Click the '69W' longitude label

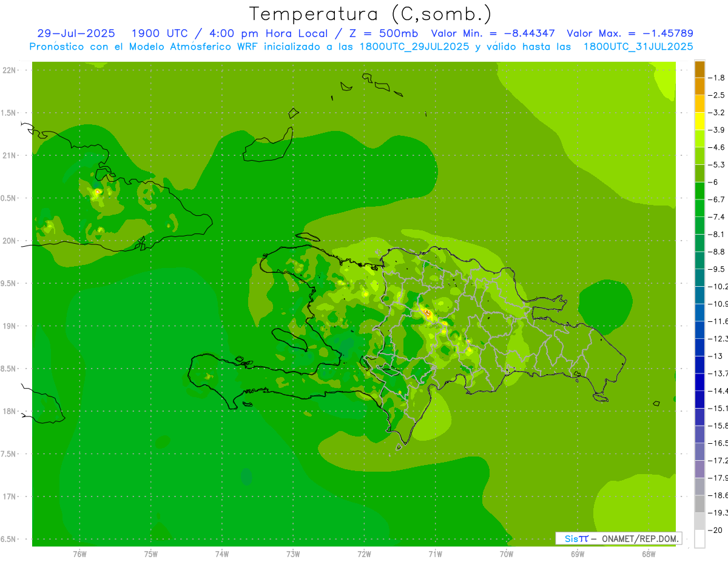pos(578,554)
